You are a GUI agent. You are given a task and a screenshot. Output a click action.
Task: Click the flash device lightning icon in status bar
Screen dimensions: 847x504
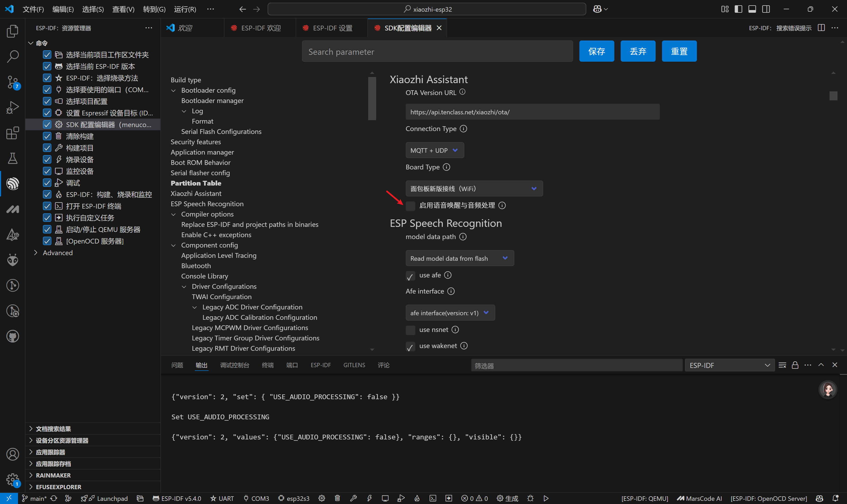(x=369, y=498)
